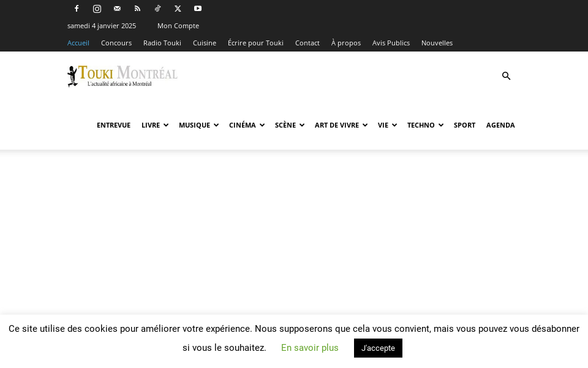Expand the Techno dropdown menu
This screenshot has width=588, height=368.
click(425, 125)
